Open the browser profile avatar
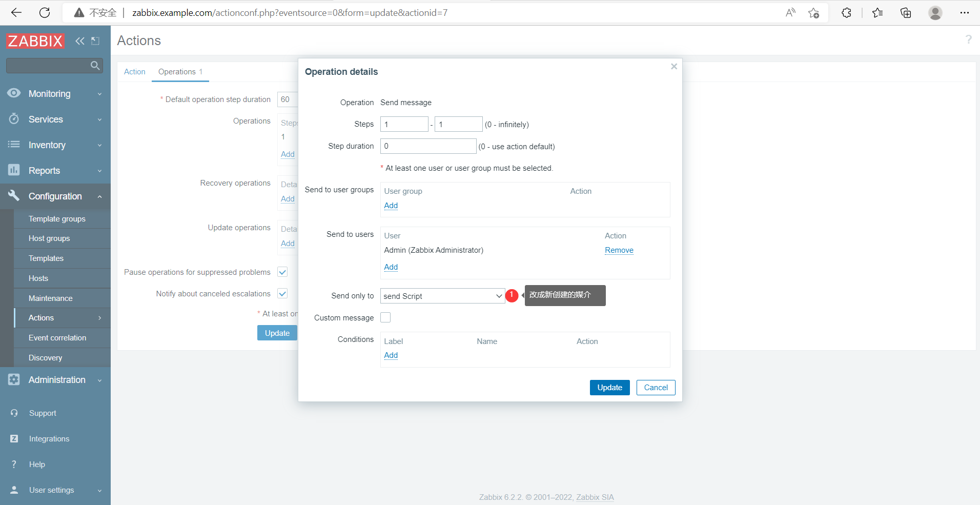The height and width of the screenshot is (505, 980). (x=935, y=13)
